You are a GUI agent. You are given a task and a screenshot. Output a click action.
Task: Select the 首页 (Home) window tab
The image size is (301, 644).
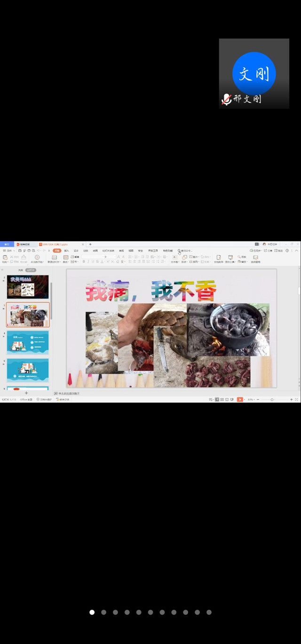[x=7, y=244]
